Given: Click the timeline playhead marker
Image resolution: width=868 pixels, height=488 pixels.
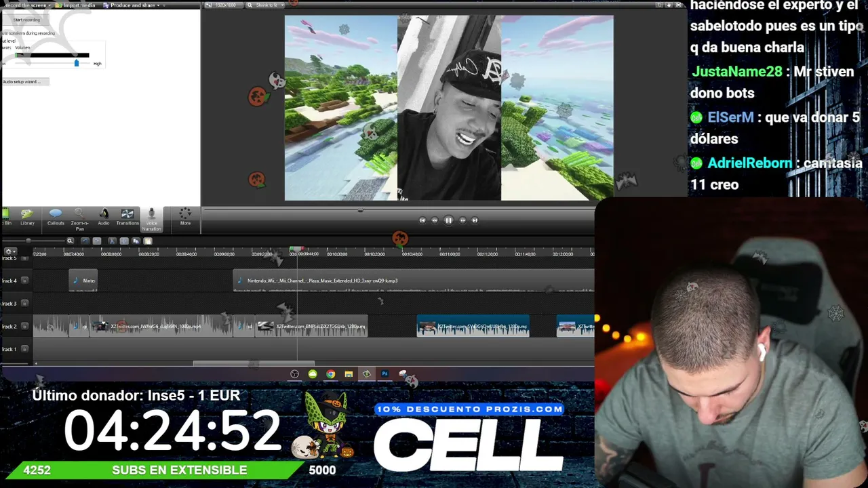Looking at the screenshot, I should click(x=297, y=249).
